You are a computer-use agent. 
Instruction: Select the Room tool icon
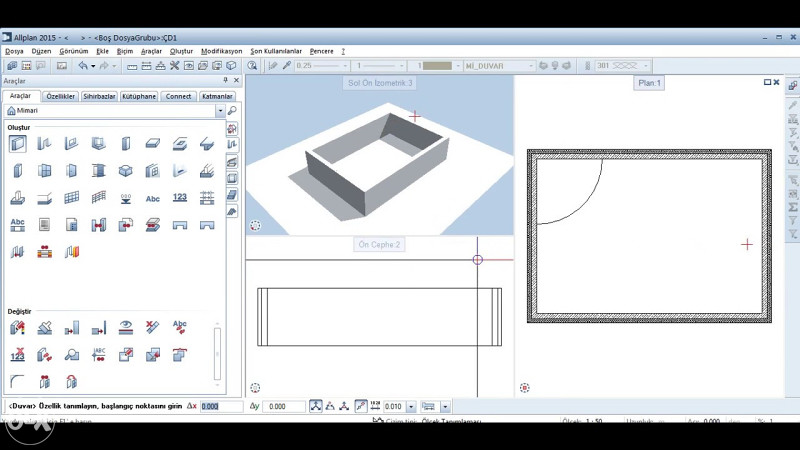pos(126,171)
